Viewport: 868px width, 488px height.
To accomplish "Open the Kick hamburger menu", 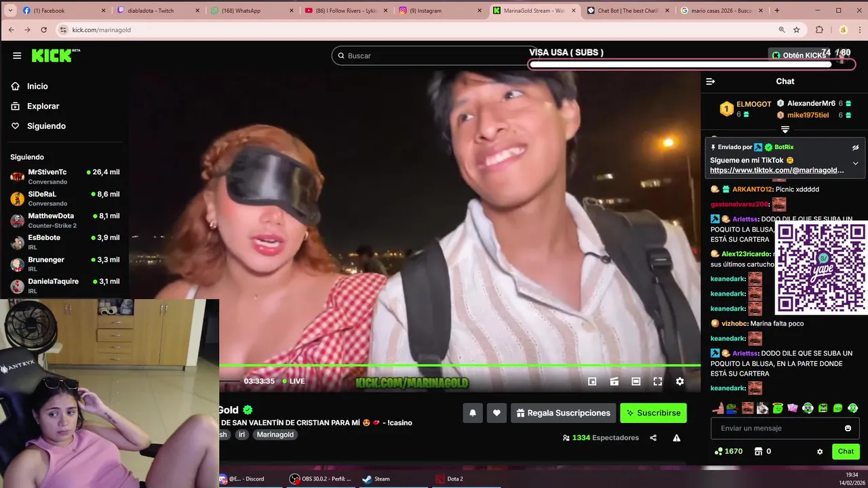I will tap(17, 56).
